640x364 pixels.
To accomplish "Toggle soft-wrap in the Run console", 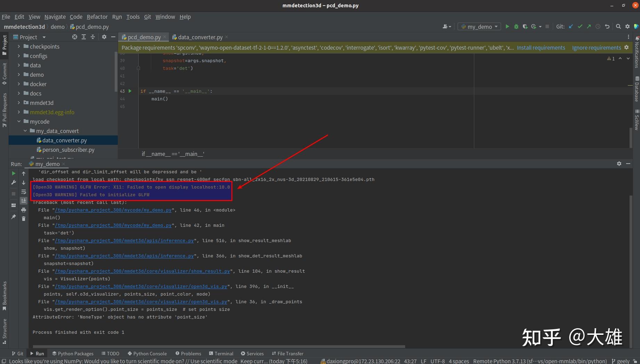I will (24, 192).
